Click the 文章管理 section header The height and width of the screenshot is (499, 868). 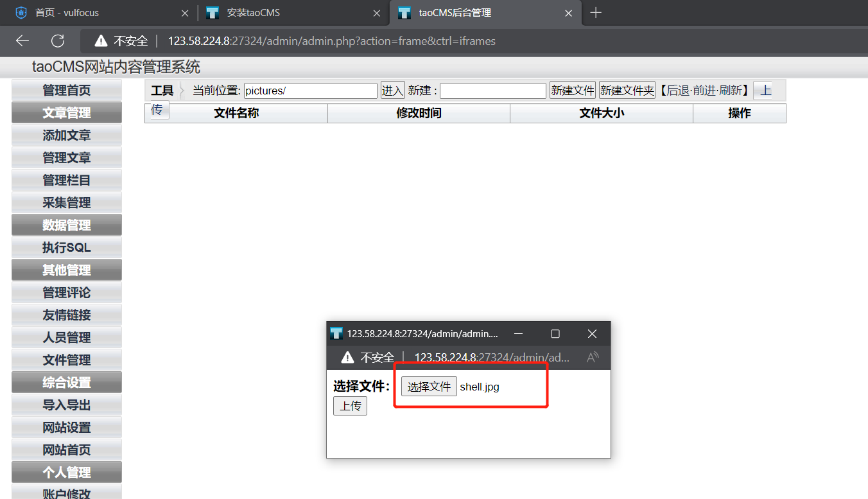[67, 113]
